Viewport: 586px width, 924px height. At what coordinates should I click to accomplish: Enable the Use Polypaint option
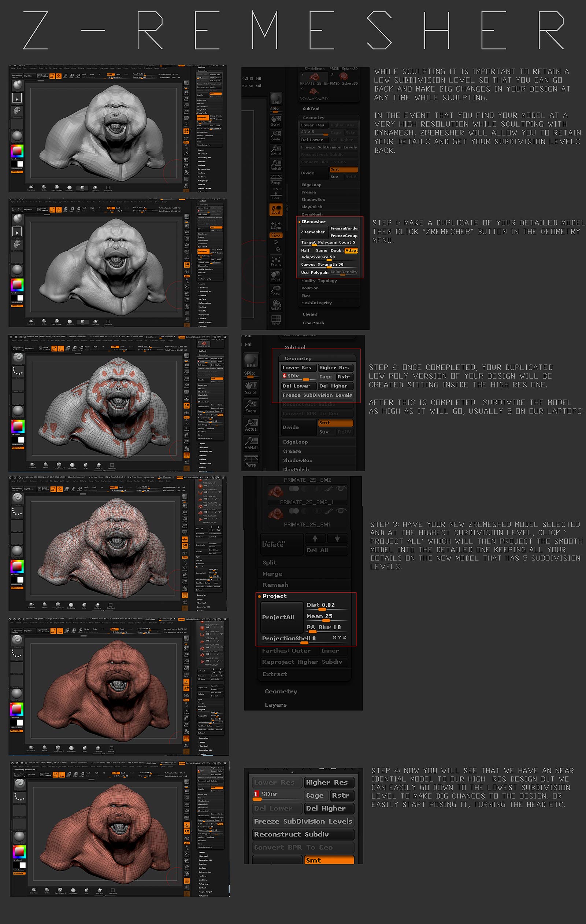(x=315, y=272)
